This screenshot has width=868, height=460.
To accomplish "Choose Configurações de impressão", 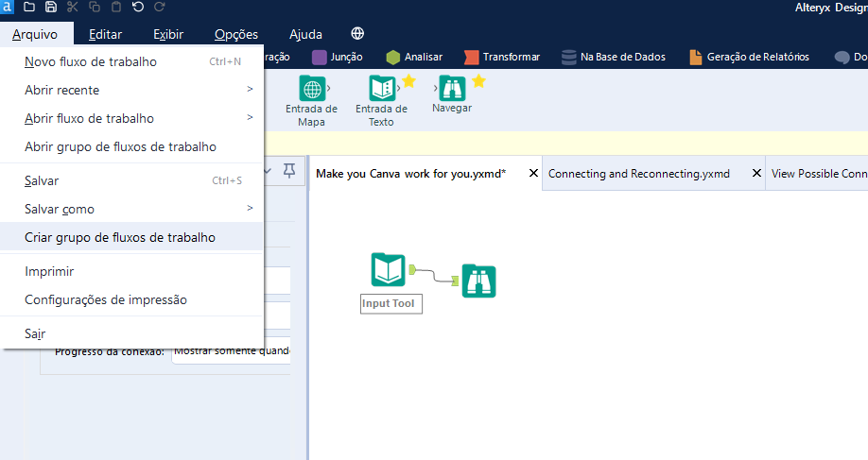I will click(131, 299).
